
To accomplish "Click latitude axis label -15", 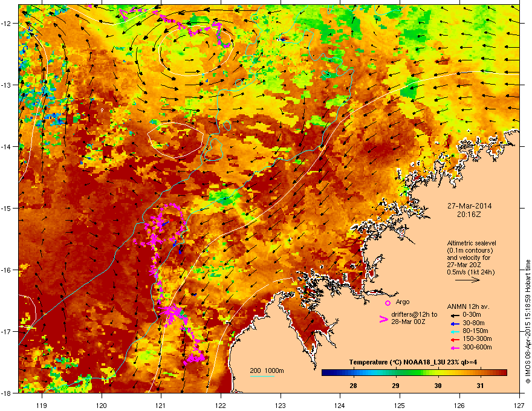I will click(x=6, y=208).
